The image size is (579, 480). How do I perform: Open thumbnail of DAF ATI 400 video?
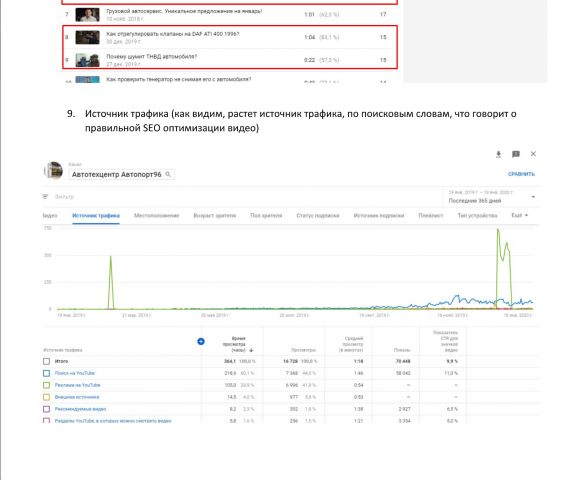coord(88,37)
